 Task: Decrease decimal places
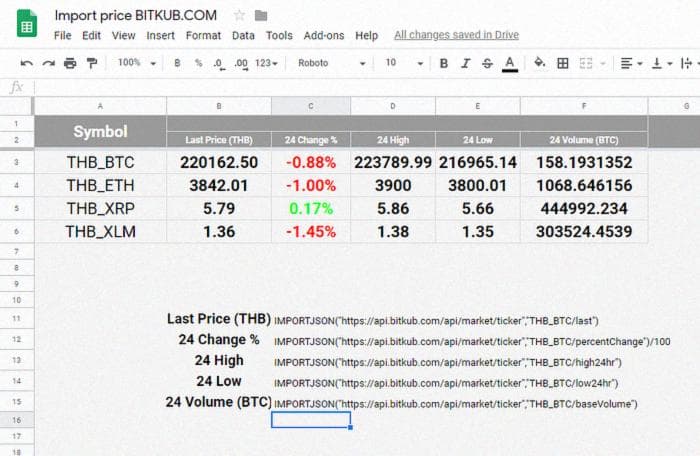[x=219, y=64]
